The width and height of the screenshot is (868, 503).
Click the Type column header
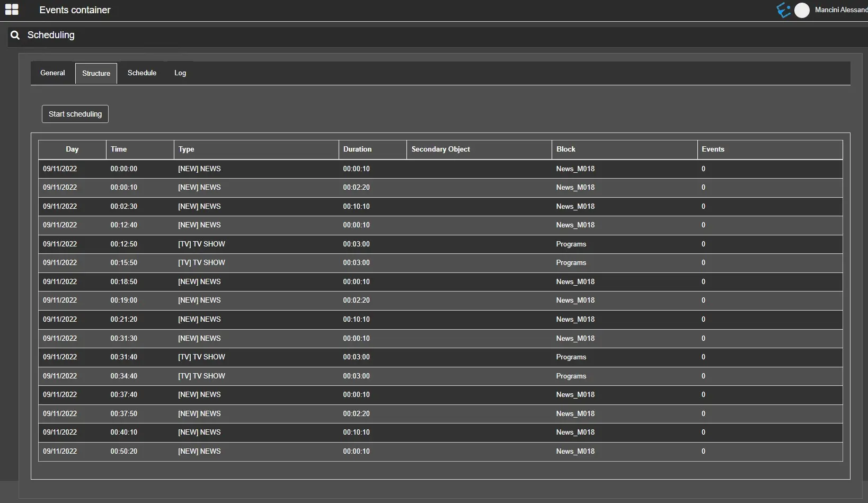[x=186, y=149]
